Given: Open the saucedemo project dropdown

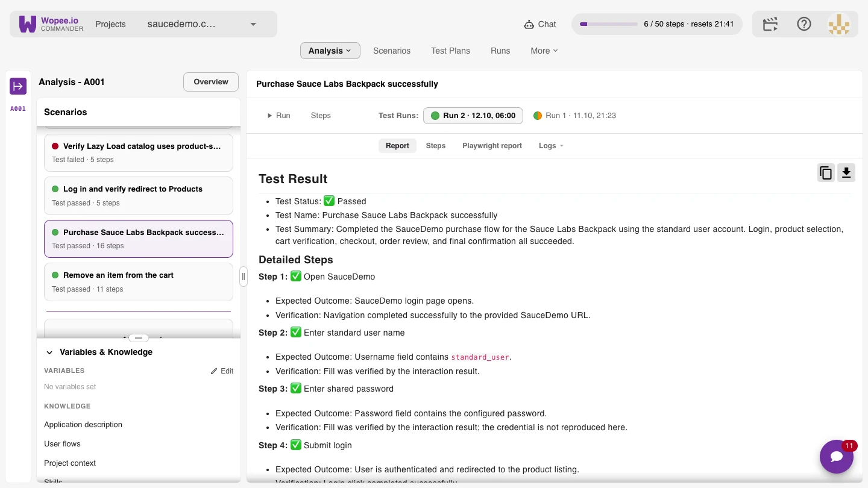Looking at the screenshot, I should click(202, 24).
